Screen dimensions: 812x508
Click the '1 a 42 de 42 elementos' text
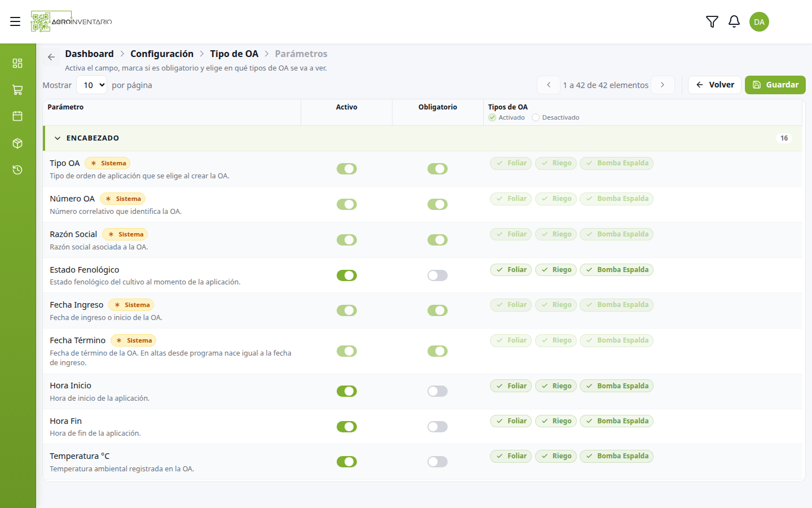point(606,85)
